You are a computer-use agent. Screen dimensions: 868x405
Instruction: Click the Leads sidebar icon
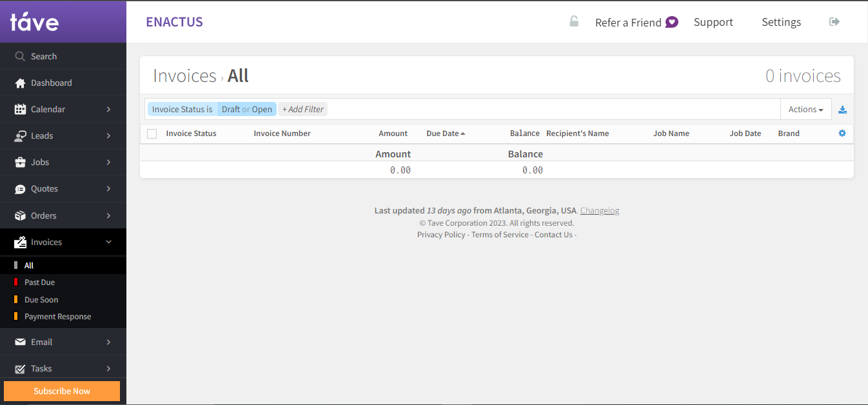(x=19, y=135)
